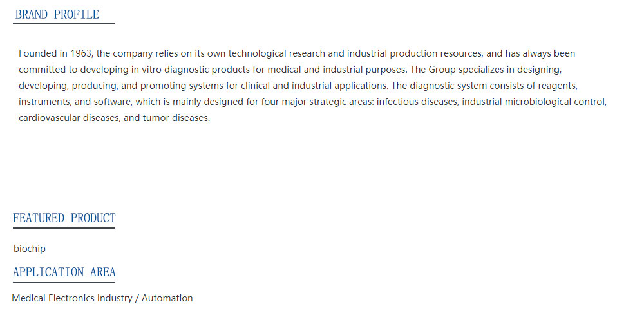This screenshot has width=644, height=322.
Task: Select the Medical Electronics Industry text
Action: click(x=72, y=298)
